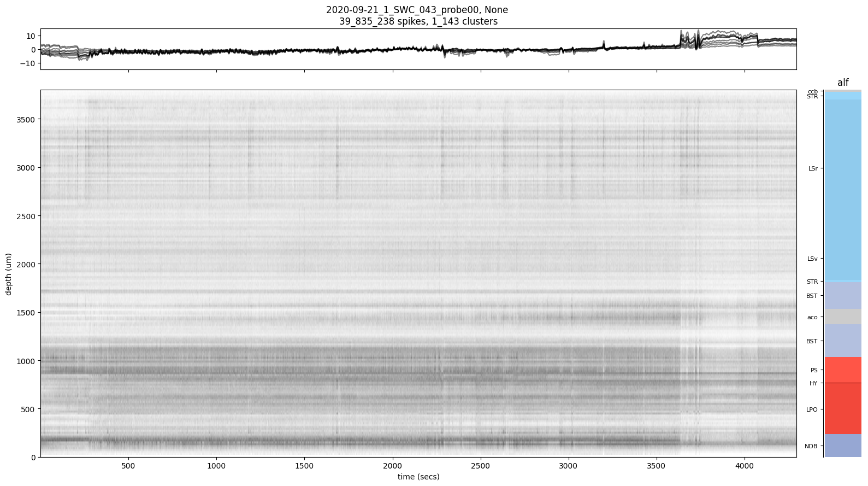The width and height of the screenshot is (868, 486).
Task: Click the gray aco region band
Action: click(842, 317)
